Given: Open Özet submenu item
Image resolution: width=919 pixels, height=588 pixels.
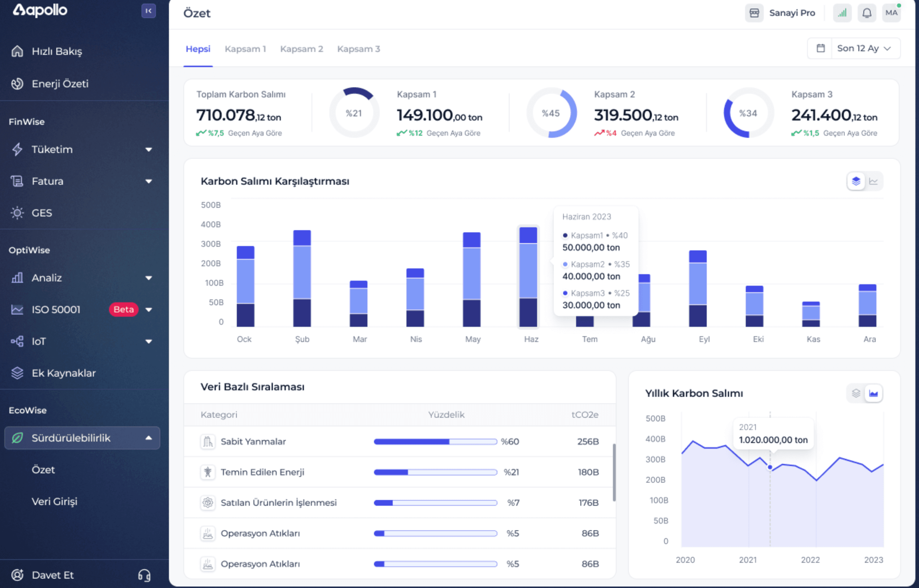Looking at the screenshot, I should [x=43, y=470].
